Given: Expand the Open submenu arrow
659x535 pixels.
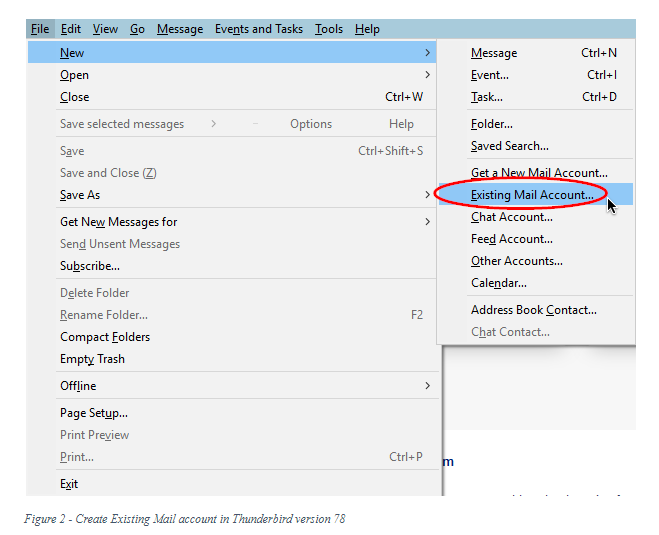Looking at the screenshot, I should (x=427, y=74).
